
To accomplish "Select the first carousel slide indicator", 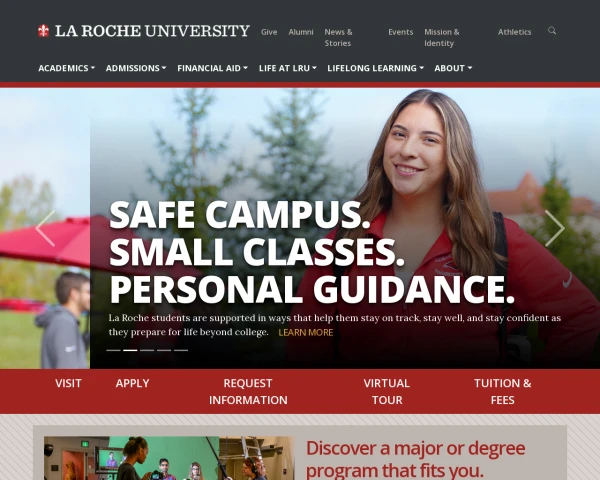I will coord(113,350).
